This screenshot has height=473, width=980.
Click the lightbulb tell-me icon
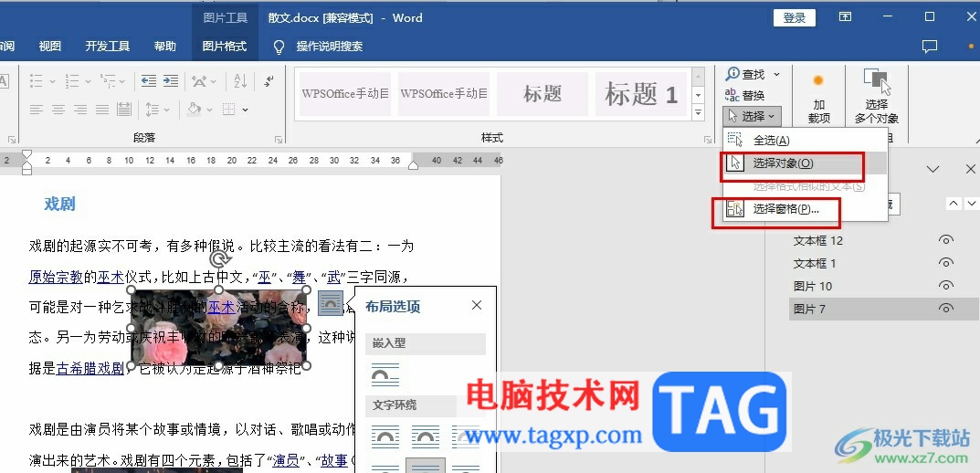(x=279, y=47)
